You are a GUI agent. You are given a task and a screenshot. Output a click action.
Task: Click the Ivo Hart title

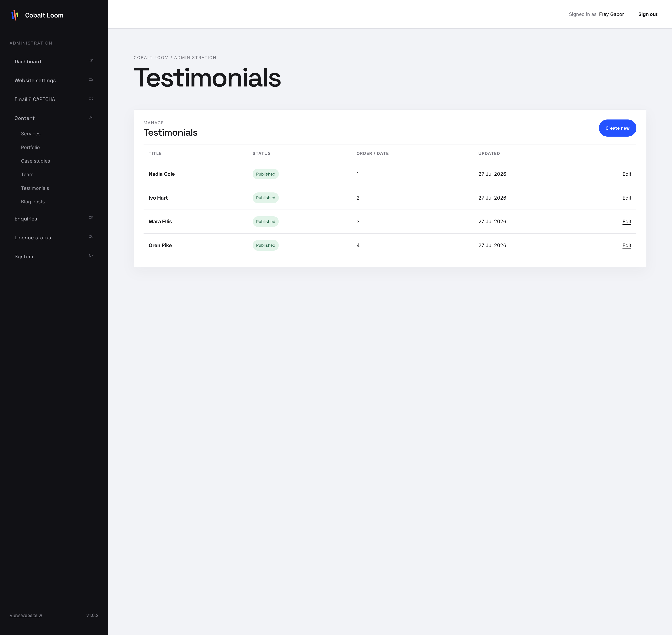158,198
